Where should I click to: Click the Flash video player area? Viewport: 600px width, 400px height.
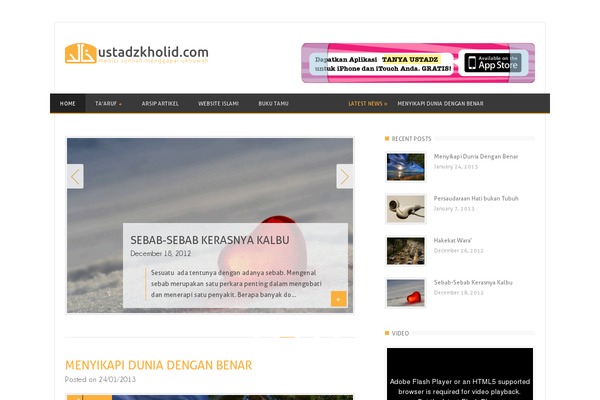460,374
